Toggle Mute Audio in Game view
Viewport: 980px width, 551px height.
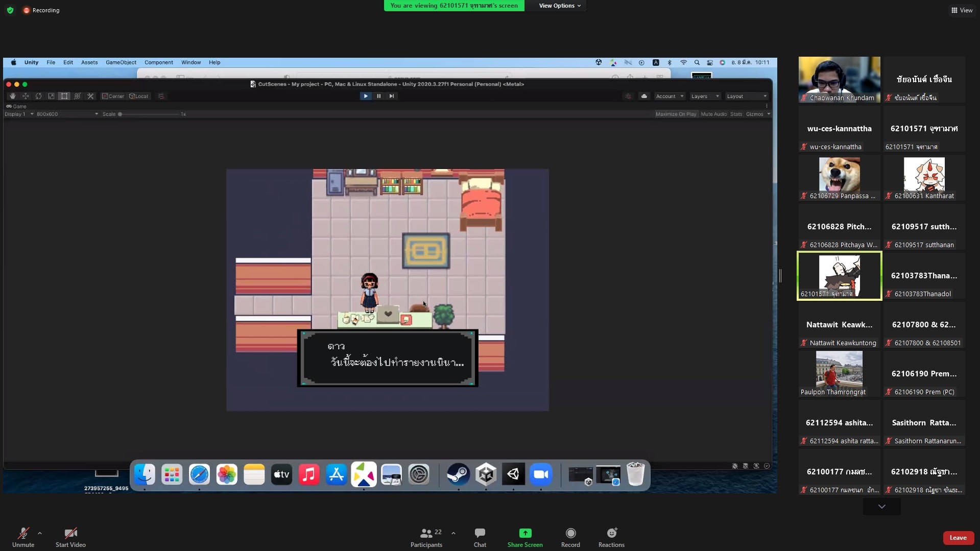(x=713, y=114)
